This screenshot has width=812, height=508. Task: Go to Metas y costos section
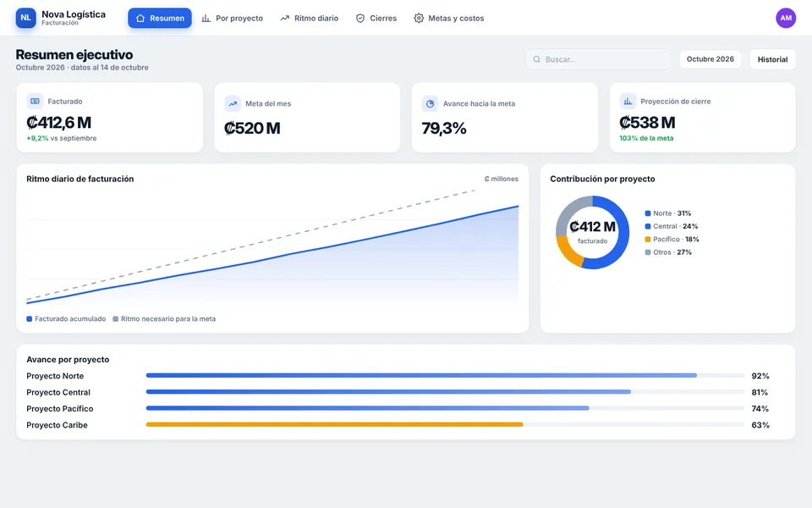(x=449, y=18)
